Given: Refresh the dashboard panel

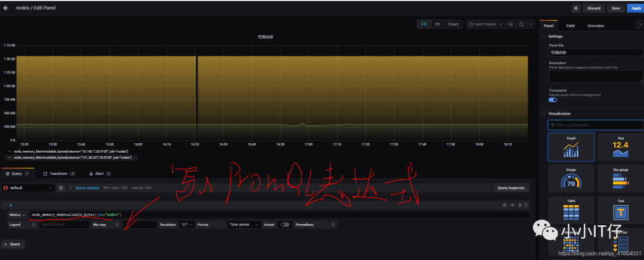Looking at the screenshot, I should click(x=522, y=24).
